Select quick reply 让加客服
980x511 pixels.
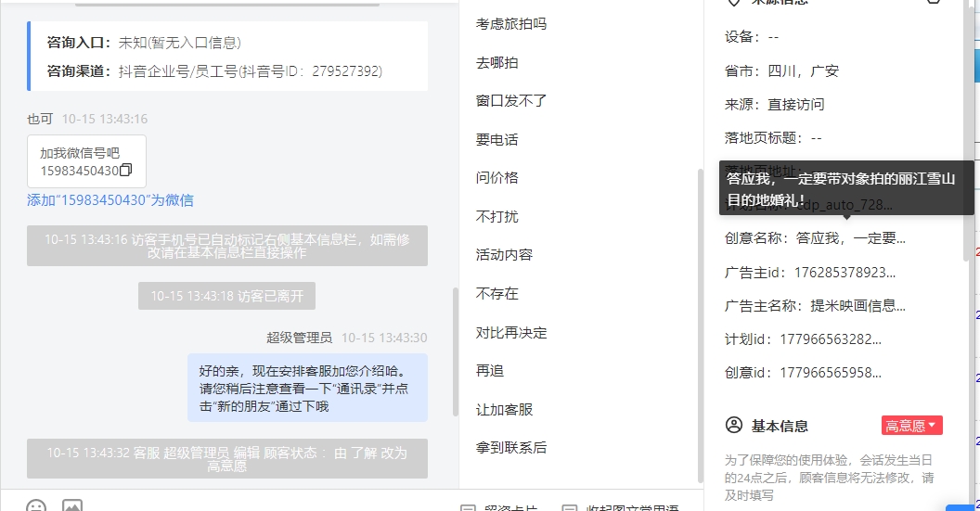504,409
